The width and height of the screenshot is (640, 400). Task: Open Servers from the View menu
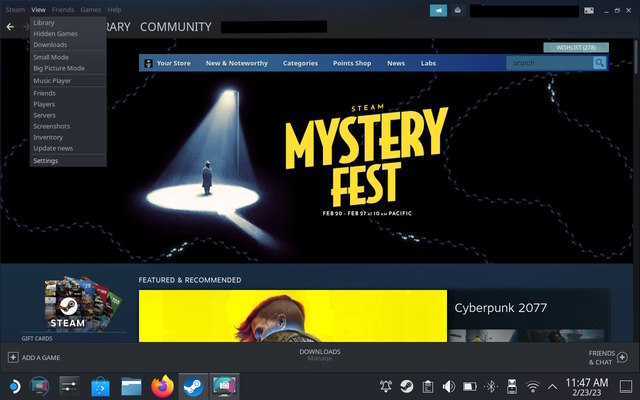44,116
